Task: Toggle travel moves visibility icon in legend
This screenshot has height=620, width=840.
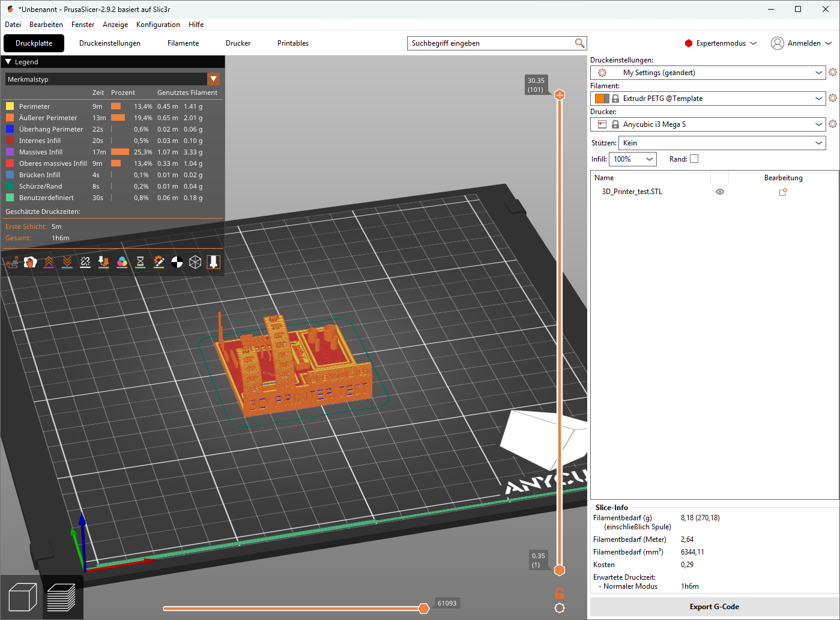Action: coord(12,262)
